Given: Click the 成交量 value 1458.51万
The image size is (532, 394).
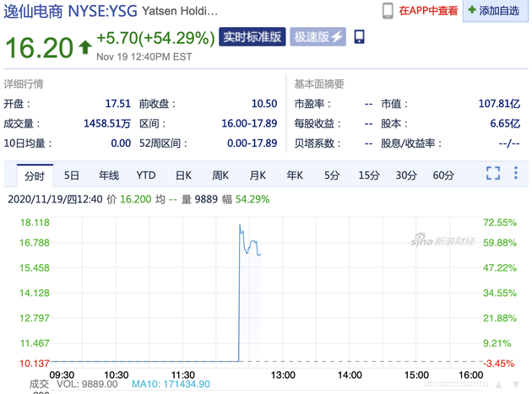Looking at the screenshot, I should pyautogui.click(x=107, y=123).
